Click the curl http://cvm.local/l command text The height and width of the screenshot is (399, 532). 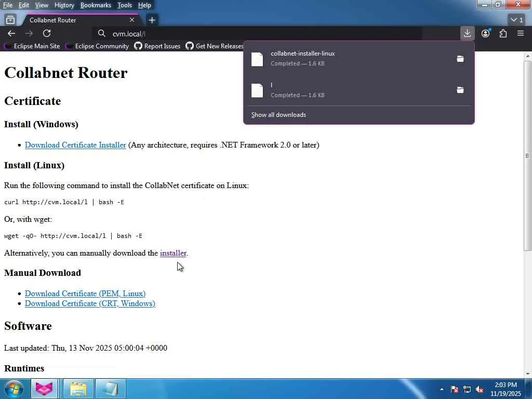(64, 202)
